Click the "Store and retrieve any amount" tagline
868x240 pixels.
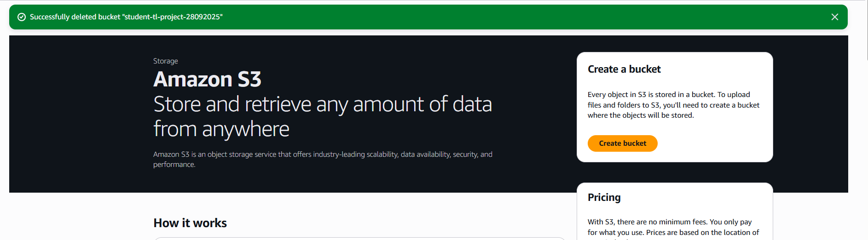tap(322, 104)
